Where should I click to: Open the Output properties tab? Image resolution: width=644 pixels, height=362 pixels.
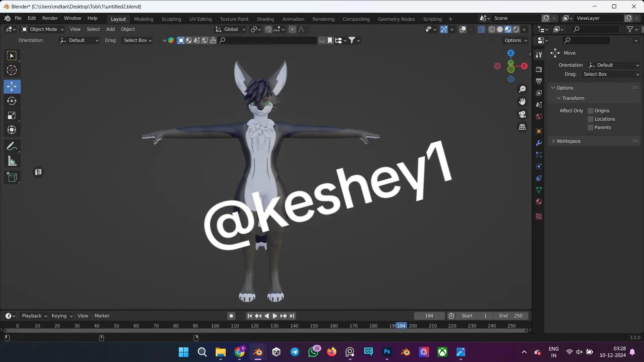(x=539, y=81)
